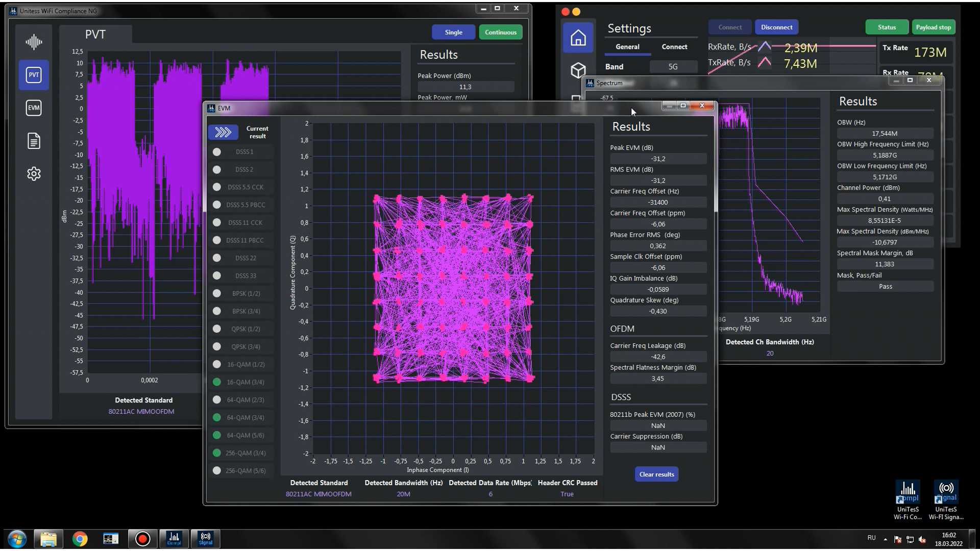The image size is (980, 551).
Task: Click the Disconnect button
Action: (776, 27)
